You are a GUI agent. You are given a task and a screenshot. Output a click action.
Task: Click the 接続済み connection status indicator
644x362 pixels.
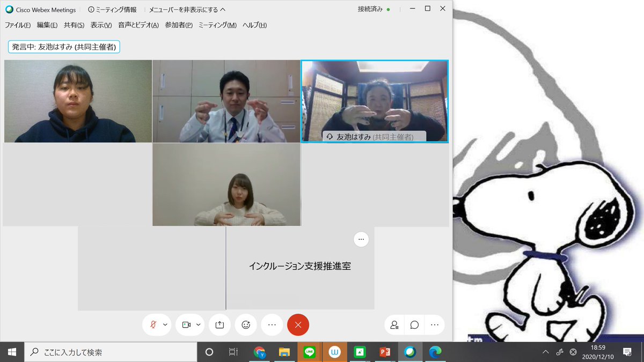click(x=374, y=9)
